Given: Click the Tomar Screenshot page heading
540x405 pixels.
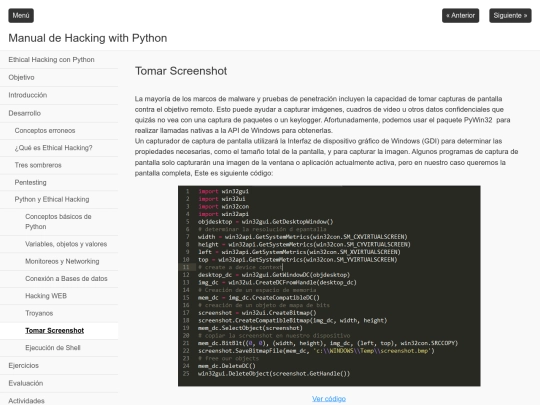Looking at the screenshot, I should pyautogui.click(x=181, y=71).
